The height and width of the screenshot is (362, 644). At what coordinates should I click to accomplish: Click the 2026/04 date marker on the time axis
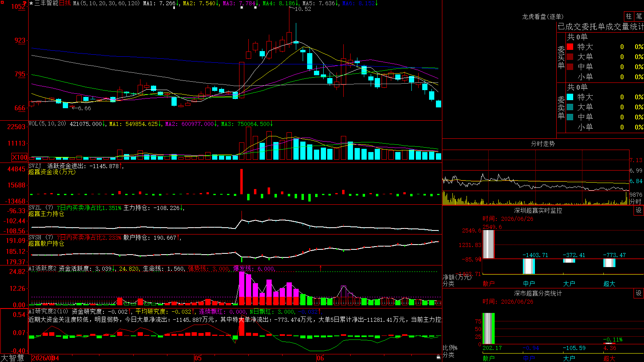(45, 358)
